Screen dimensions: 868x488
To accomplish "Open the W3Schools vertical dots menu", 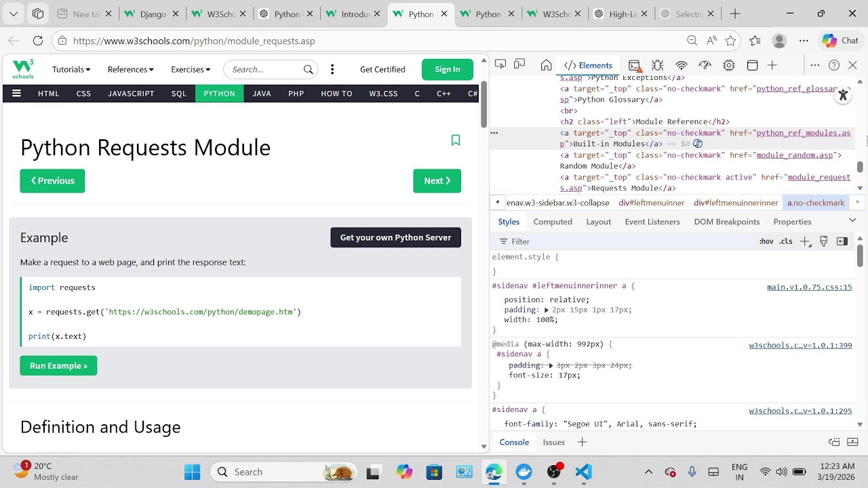I will 332,69.
